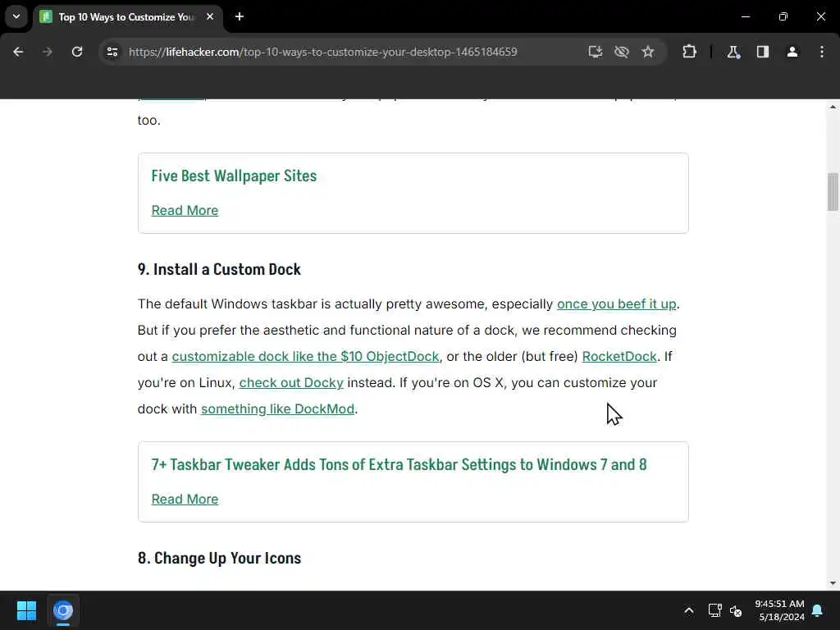
Task: Click the crossed-out eye tracking protection icon
Action: [622, 52]
